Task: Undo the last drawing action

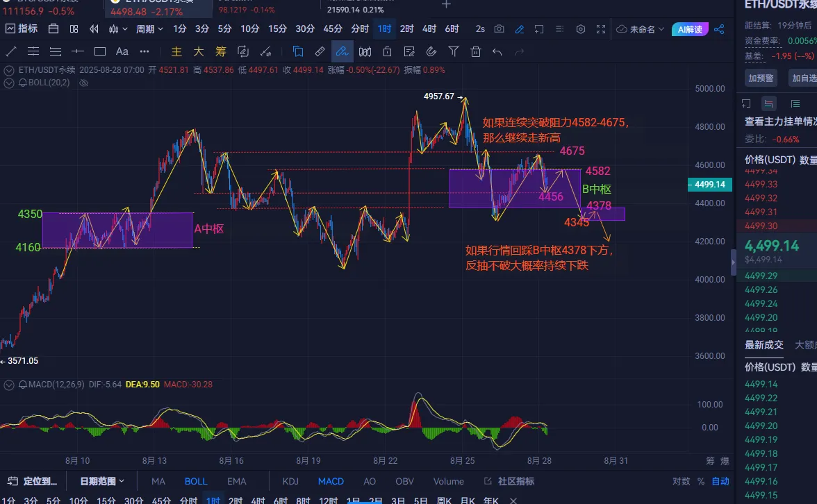Action: pos(497,51)
